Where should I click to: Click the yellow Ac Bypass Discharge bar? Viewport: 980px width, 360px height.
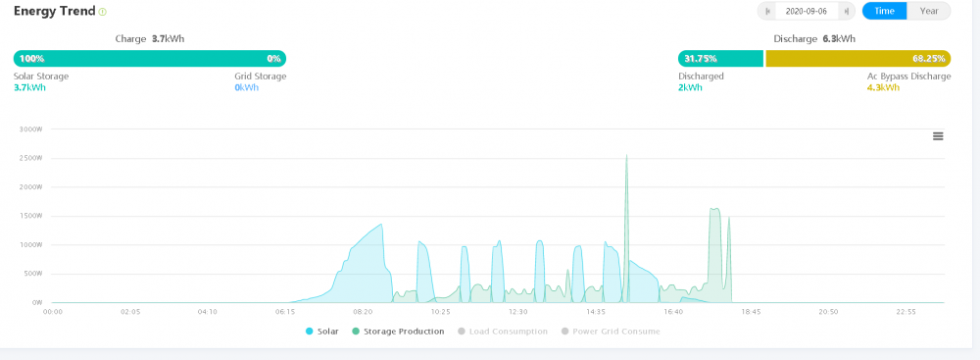[858, 58]
